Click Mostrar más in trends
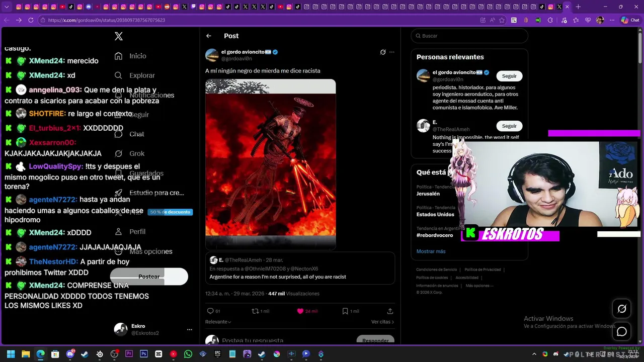644x362 pixels. [431, 251]
